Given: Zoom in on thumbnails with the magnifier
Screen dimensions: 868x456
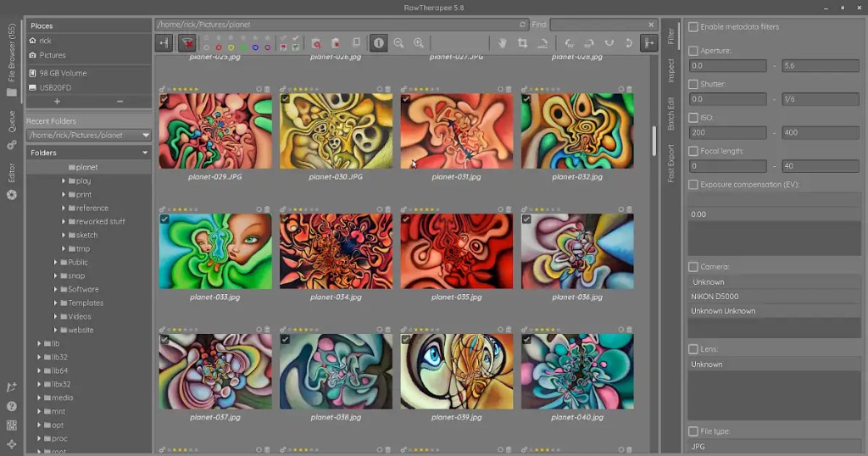Looking at the screenshot, I should [x=418, y=43].
